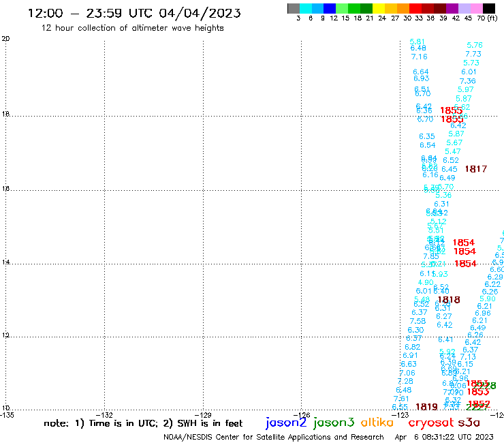Click the yellow 24 ft legend swatch
This screenshot has width=504, height=443.
(379, 8)
